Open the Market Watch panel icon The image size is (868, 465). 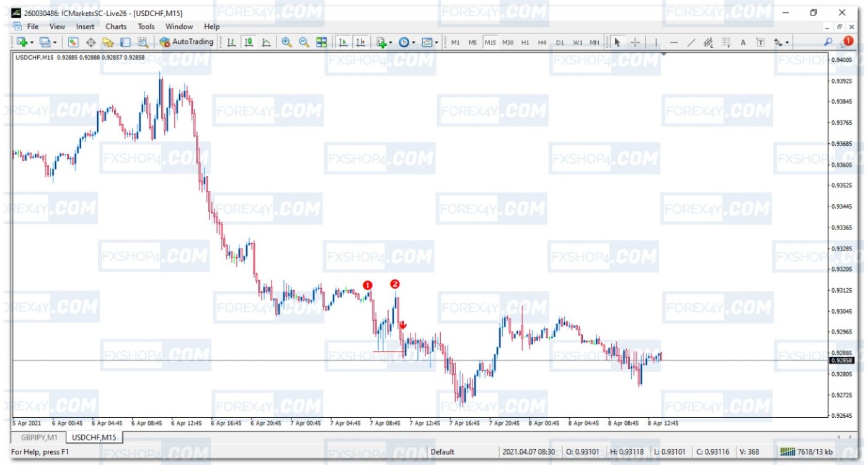[73, 42]
